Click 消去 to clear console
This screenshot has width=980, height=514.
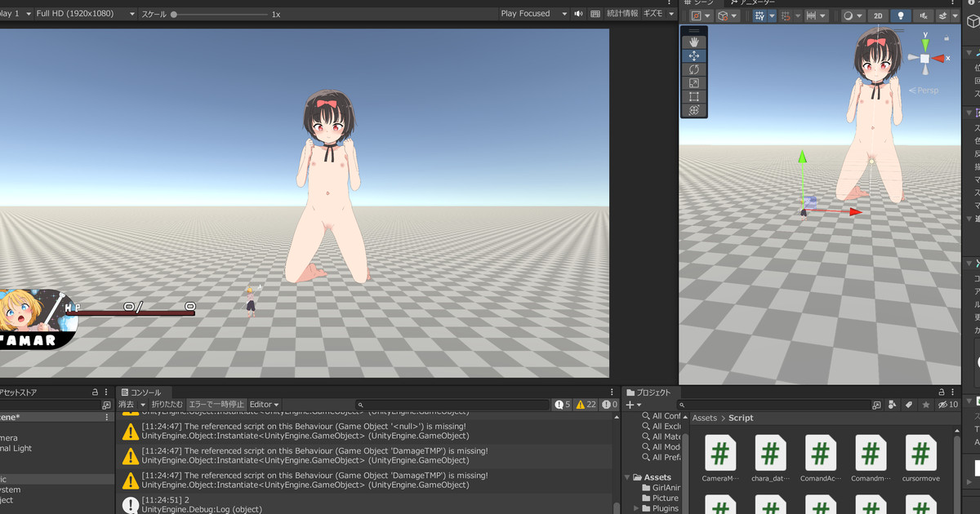(126, 405)
